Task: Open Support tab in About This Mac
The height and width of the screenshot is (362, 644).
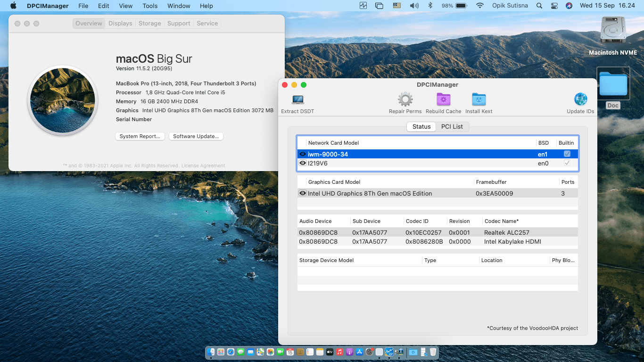Action: coord(179,23)
